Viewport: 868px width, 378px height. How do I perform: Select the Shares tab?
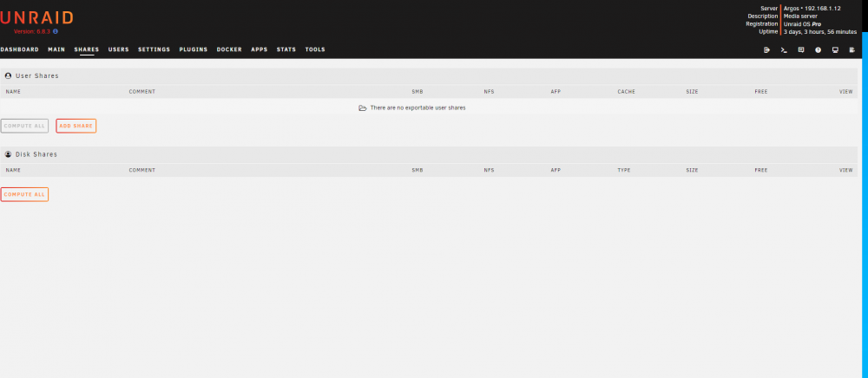tap(86, 49)
